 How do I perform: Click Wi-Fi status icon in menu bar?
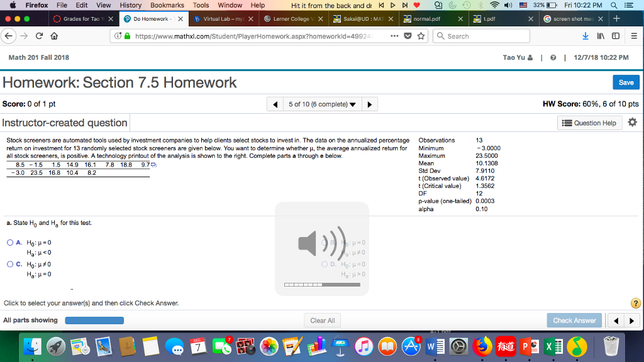click(x=495, y=5)
